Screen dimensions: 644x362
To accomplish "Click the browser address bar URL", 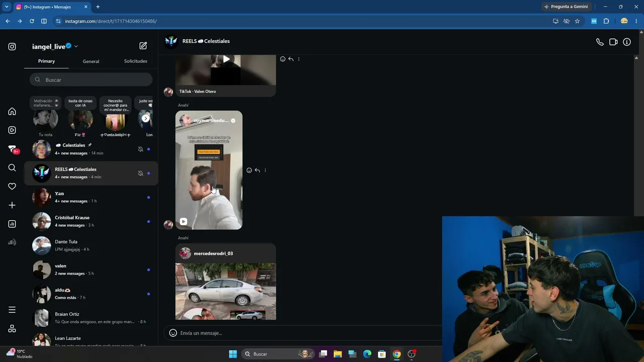I will coord(111,21).
